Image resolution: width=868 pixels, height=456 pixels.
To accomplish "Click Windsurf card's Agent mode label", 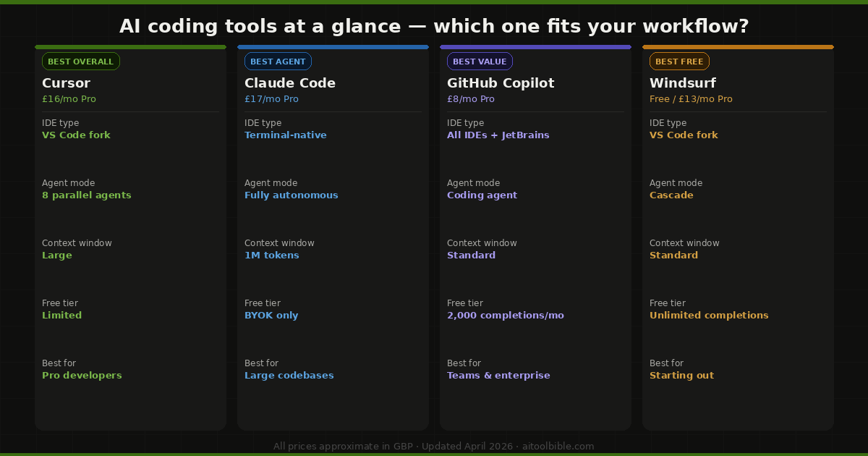I will (x=676, y=183).
